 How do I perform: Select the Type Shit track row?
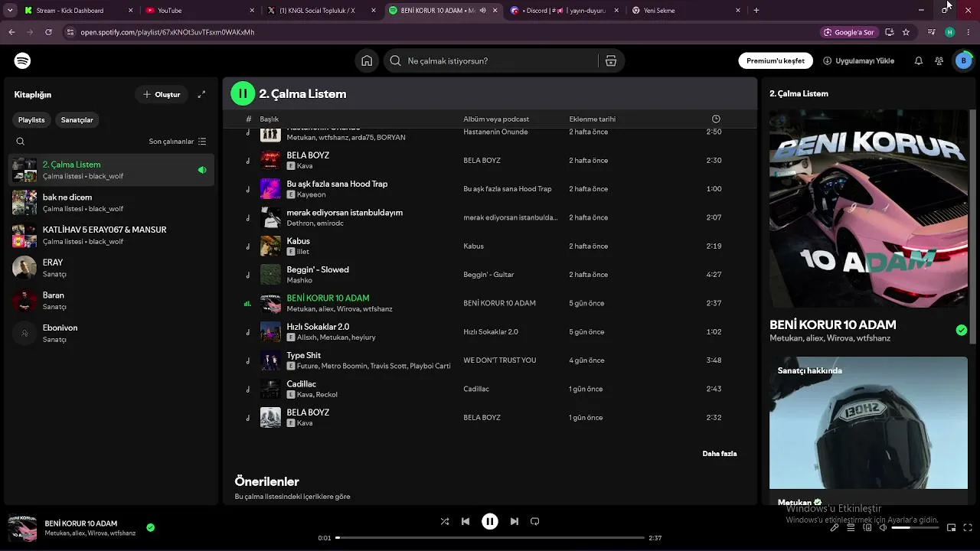[490, 360]
